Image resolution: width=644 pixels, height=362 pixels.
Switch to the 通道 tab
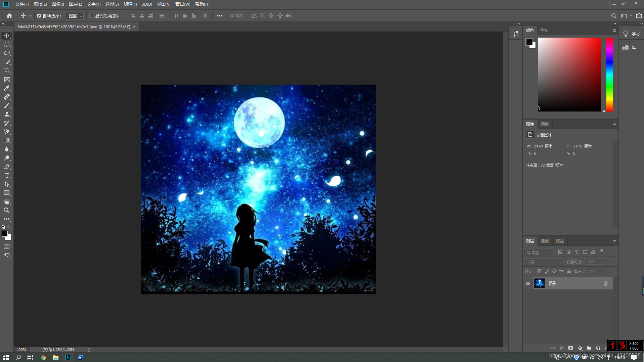coord(545,241)
